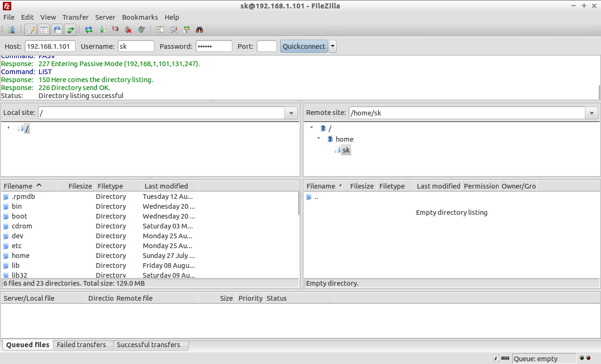Open the Remote site path dropdown
This screenshot has width=601, height=364.
592,113
